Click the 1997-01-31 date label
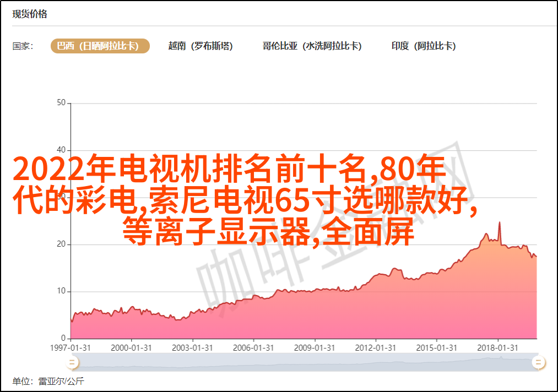Image resolution: width=558 pixels, height=392 pixels. click(x=71, y=348)
